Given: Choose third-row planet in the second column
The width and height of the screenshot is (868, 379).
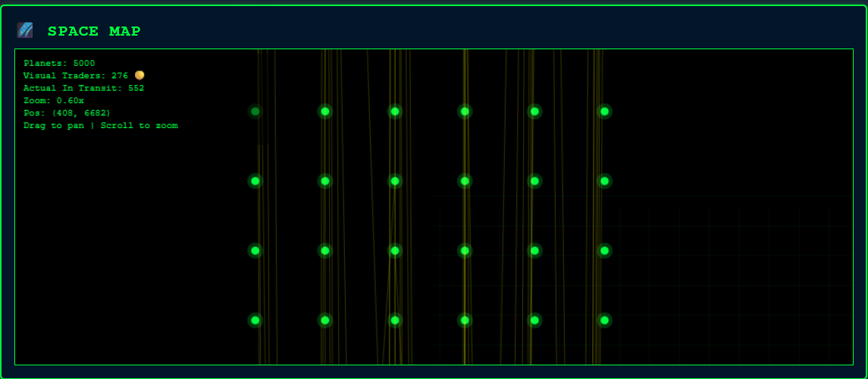Looking at the screenshot, I should coord(325,251).
